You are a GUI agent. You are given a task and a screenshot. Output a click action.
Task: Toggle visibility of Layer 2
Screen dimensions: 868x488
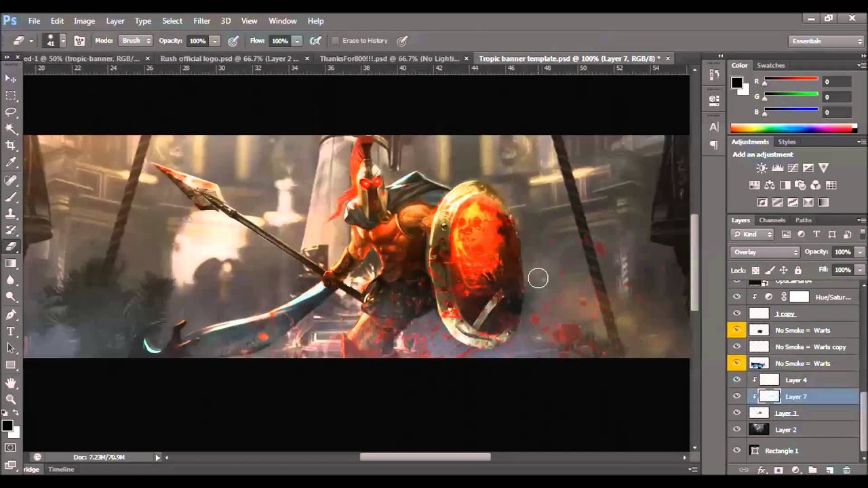point(736,430)
